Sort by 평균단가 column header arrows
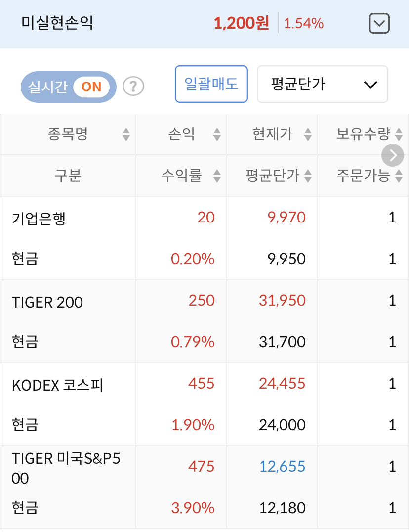Screen dimensions: 409x532 tap(308, 176)
